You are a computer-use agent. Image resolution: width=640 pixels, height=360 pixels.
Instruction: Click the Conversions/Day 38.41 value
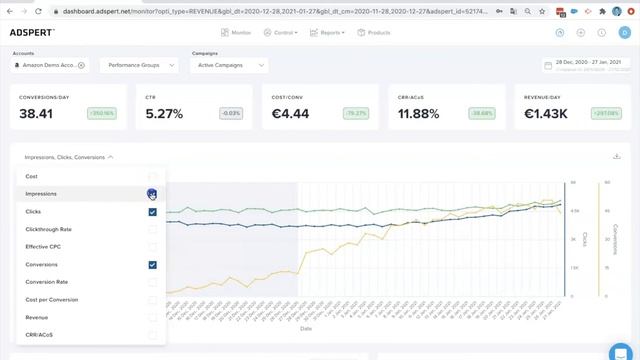36,114
